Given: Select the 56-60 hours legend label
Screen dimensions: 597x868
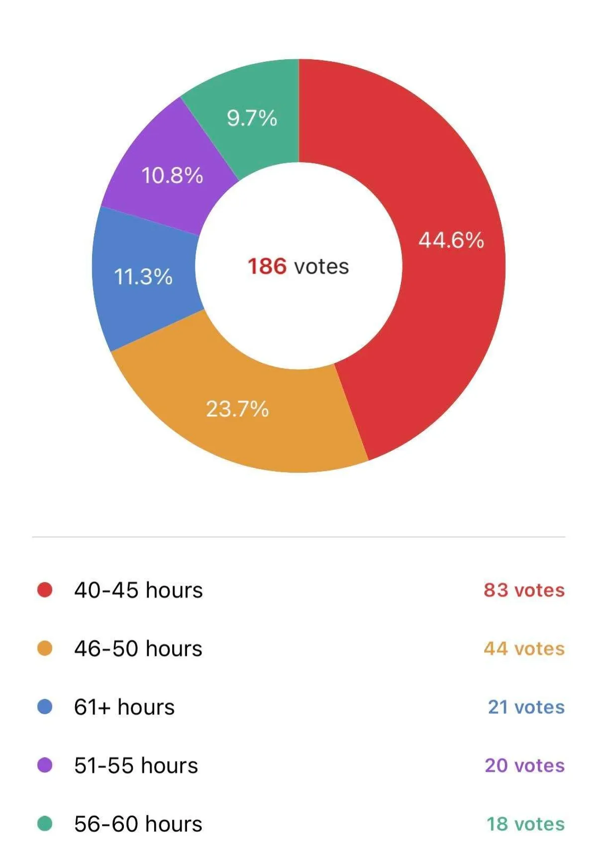Looking at the screenshot, I should coord(138,824).
